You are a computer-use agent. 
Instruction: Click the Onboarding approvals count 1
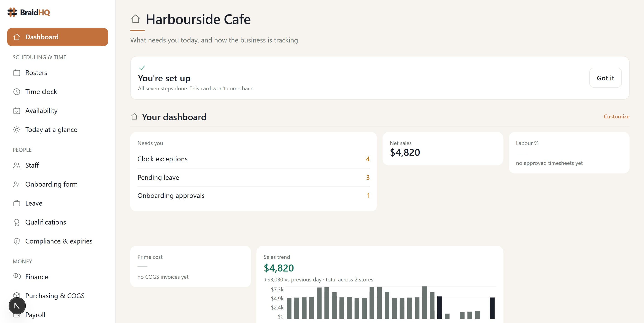click(x=368, y=196)
